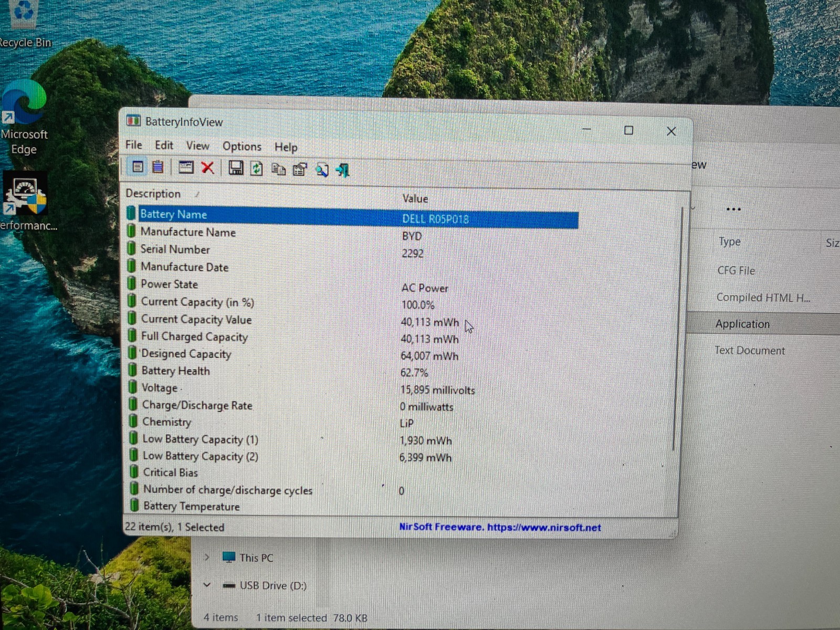
Task: Open the Edit menu
Action: point(164,145)
